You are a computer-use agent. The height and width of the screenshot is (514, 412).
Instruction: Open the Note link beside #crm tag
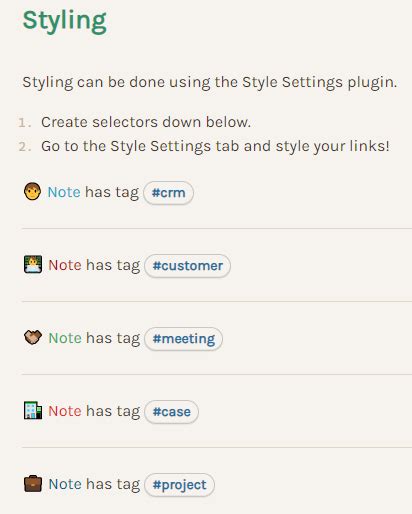click(64, 192)
